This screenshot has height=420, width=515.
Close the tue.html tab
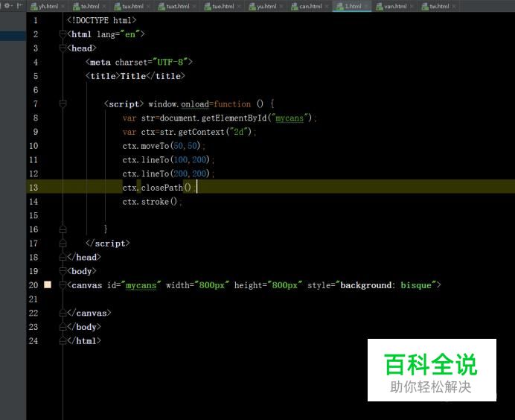[238, 6]
